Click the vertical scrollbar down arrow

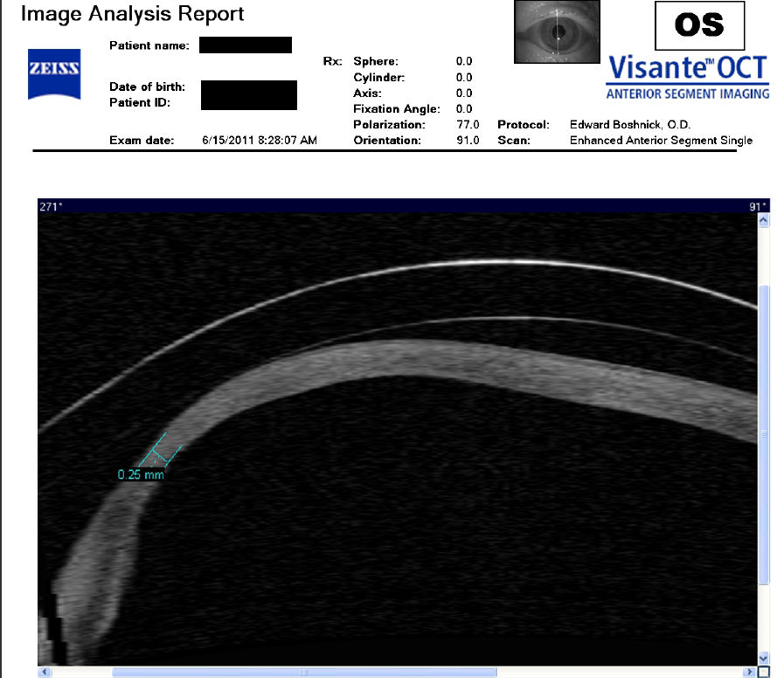click(x=763, y=658)
